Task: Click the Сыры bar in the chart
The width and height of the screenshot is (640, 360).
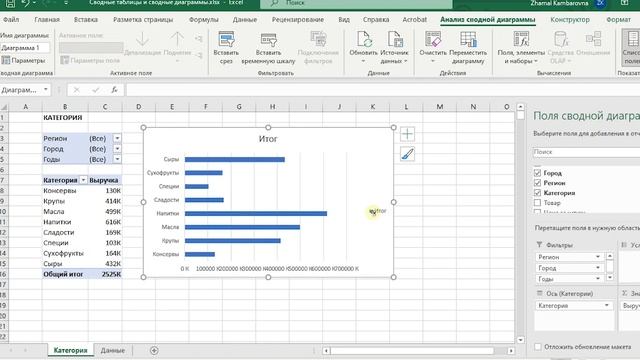Action: (x=235, y=160)
